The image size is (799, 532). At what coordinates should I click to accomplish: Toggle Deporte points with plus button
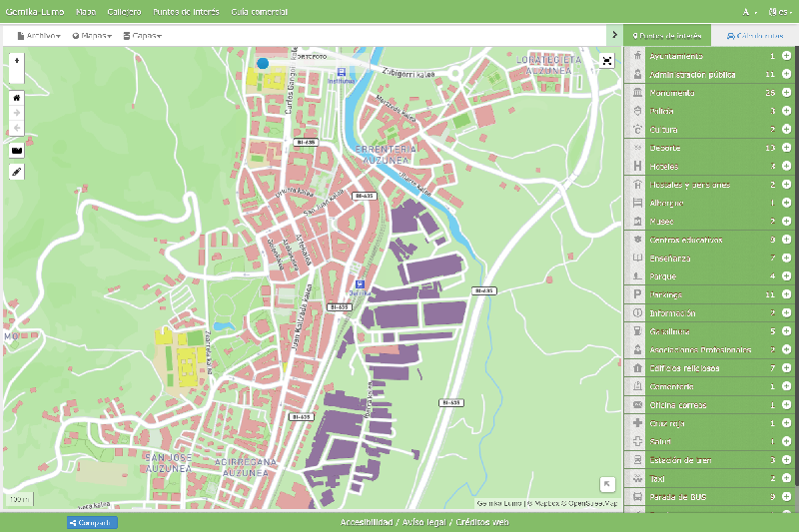[786, 148]
